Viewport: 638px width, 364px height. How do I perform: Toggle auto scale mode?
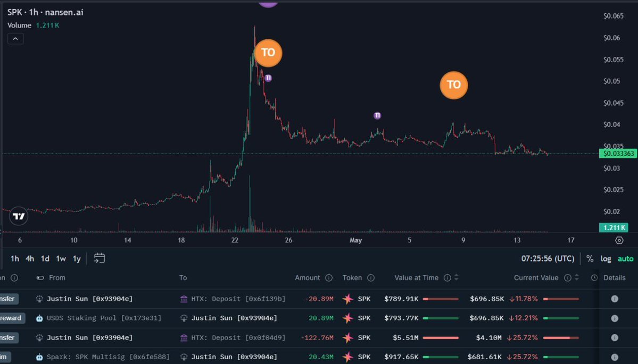[x=625, y=259]
